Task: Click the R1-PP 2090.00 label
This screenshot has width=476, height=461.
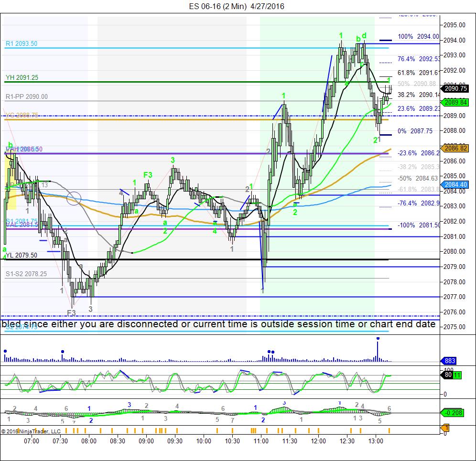Action: tap(27, 97)
